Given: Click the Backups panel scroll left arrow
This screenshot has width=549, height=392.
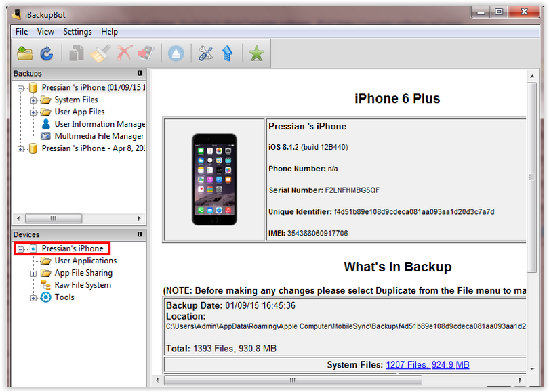Looking at the screenshot, I should coord(18,219).
